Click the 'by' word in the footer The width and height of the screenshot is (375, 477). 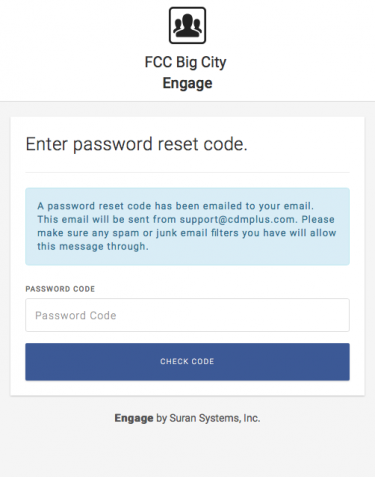161,418
